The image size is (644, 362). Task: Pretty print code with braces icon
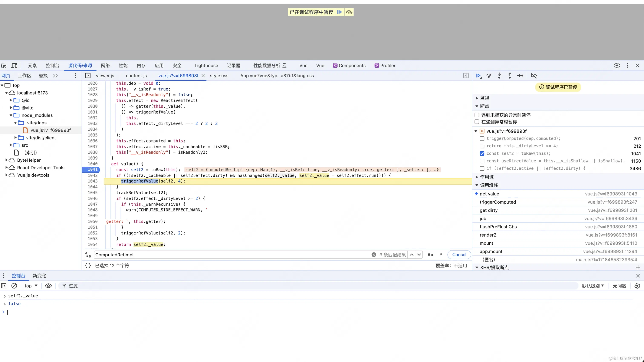(x=88, y=266)
